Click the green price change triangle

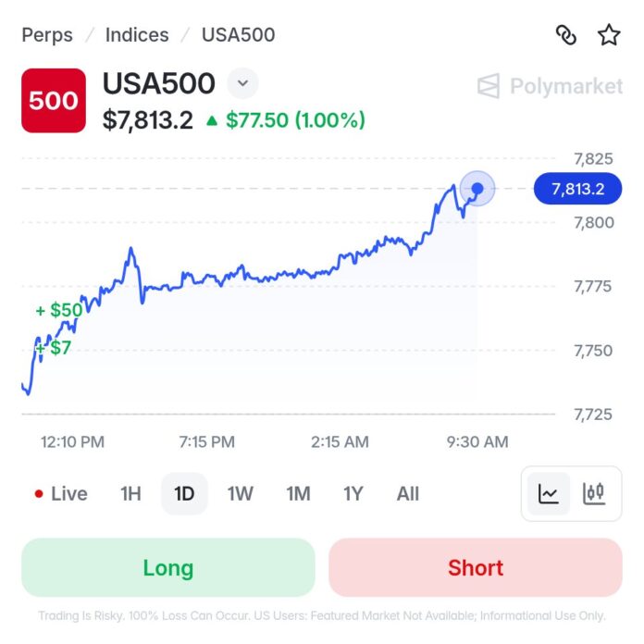tap(212, 120)
